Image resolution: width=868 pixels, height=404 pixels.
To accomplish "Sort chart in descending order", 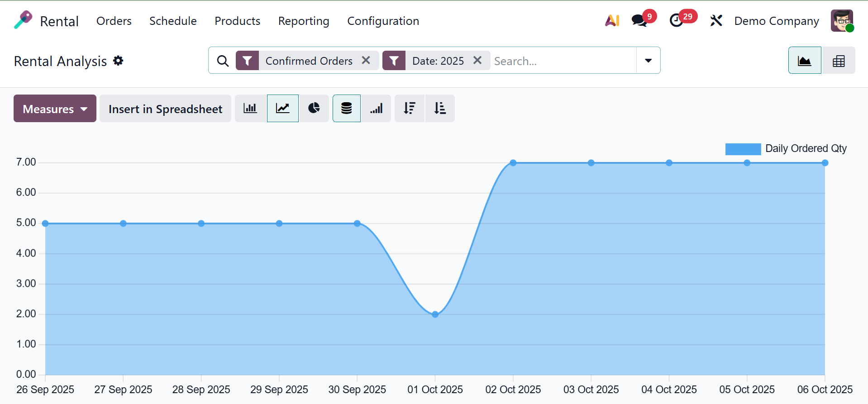I will 410,109.
